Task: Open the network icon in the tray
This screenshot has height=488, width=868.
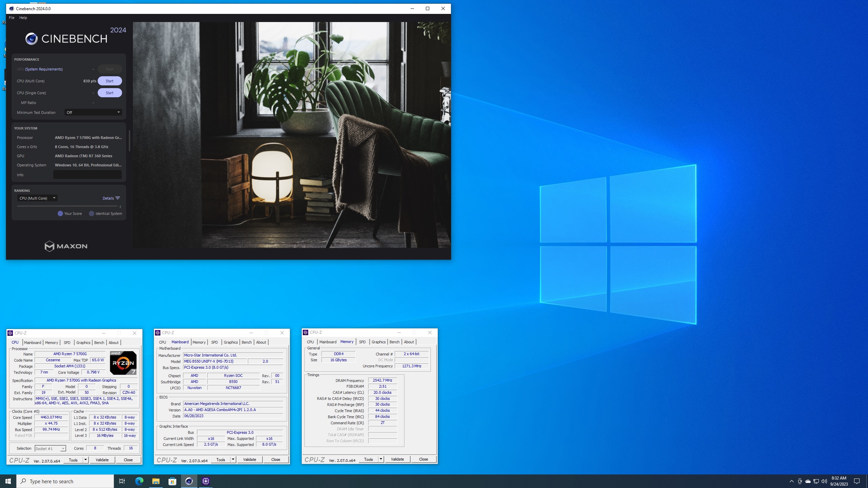Action: pyautogui.click(x=816, y=481)
